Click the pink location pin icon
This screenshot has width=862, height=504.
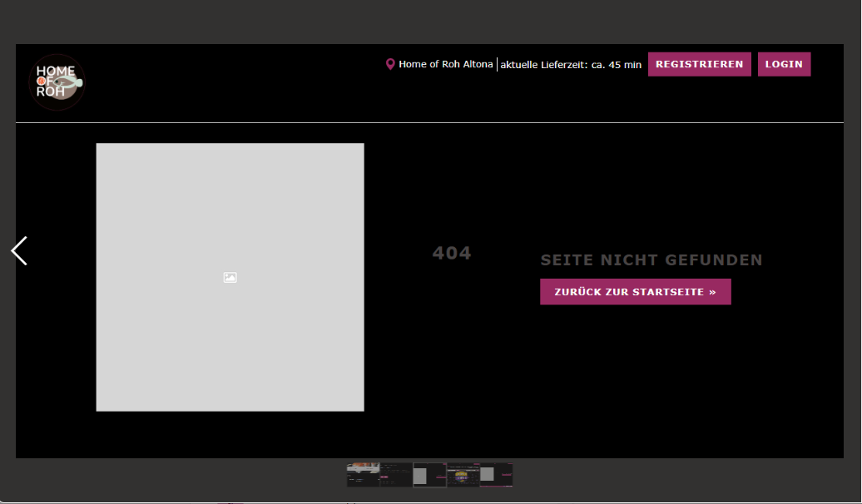pos(390,64)
